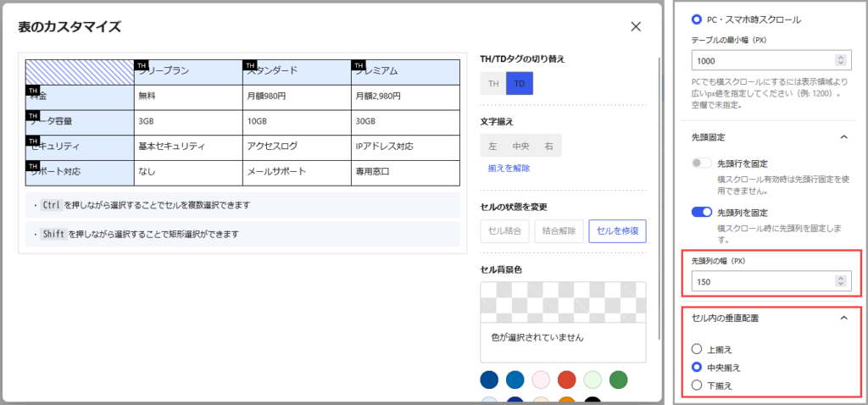Align text left with 左 button
Viewport: 868px width, 405px height.
pos(492,146)
